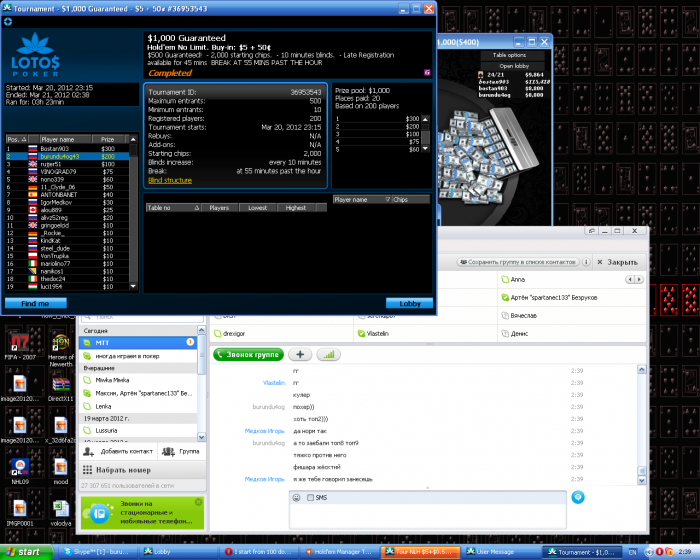The width and height of the screenshot is (700, 560).
Task: Click the Lobby button in tournament window
Action: (409, 304)
